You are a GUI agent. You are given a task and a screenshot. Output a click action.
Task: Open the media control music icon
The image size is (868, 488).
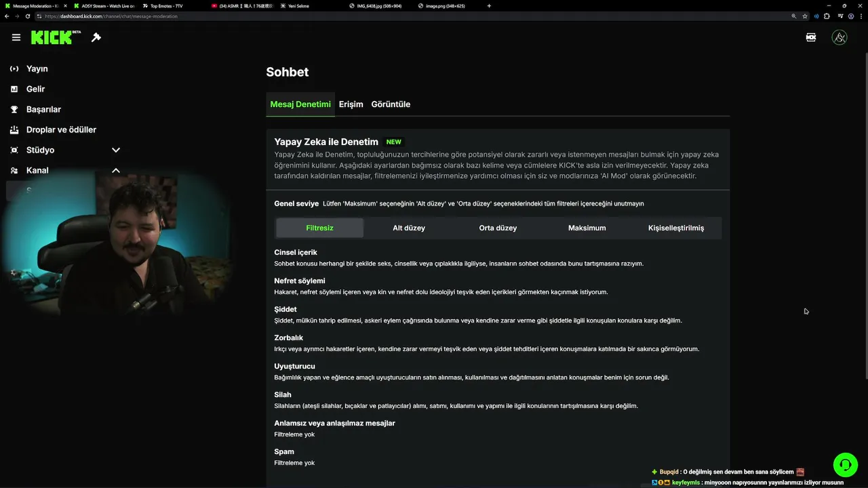tap(841, 16)
